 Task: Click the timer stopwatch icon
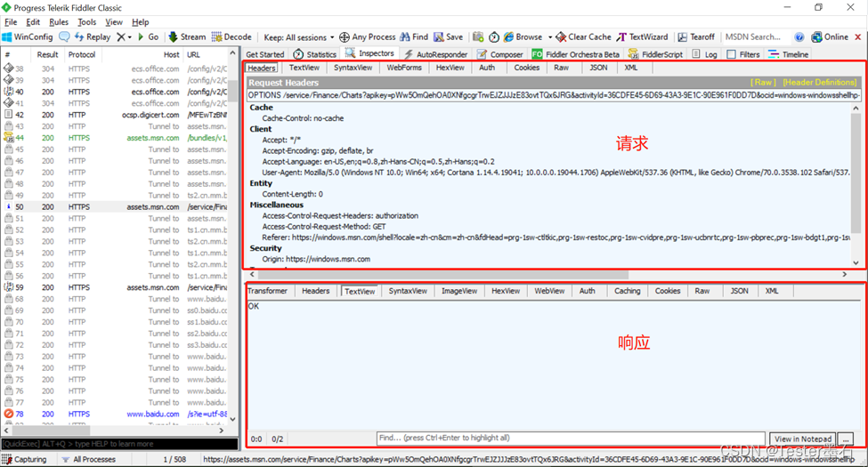pos(494,37)
